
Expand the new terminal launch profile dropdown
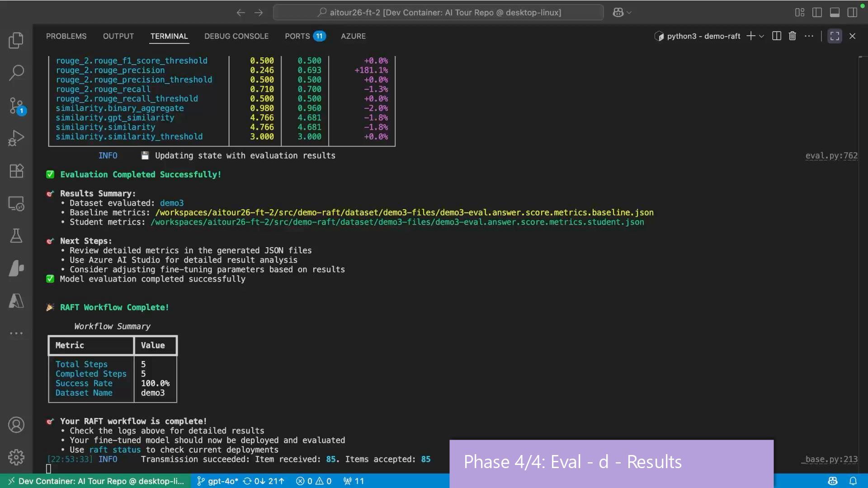(762, 36)
